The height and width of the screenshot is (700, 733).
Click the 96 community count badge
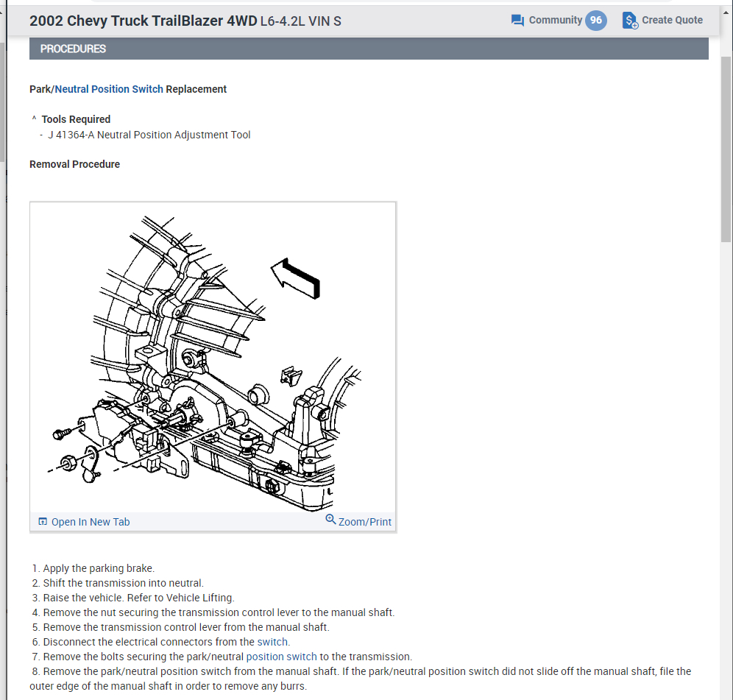pyautogui.click(x=596, y=20)
